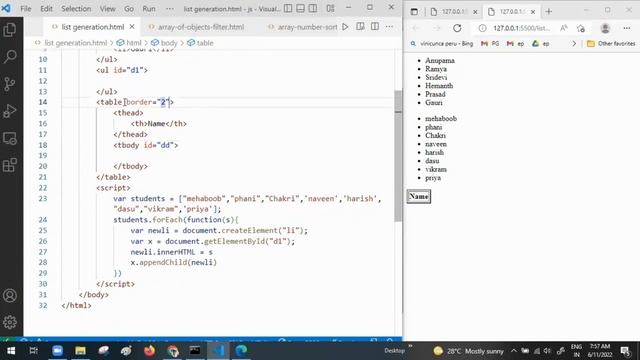Open the Explorer view in activity bar
The width and height of the screenshot is (640, 360).
pyautogui.click(x=10, y=30)
